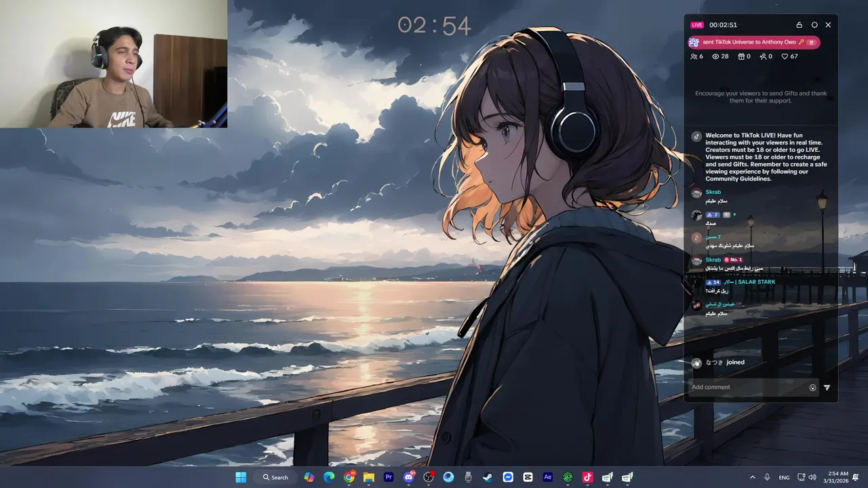Click the No. 1 badge next to Skrab

[734, 260]
